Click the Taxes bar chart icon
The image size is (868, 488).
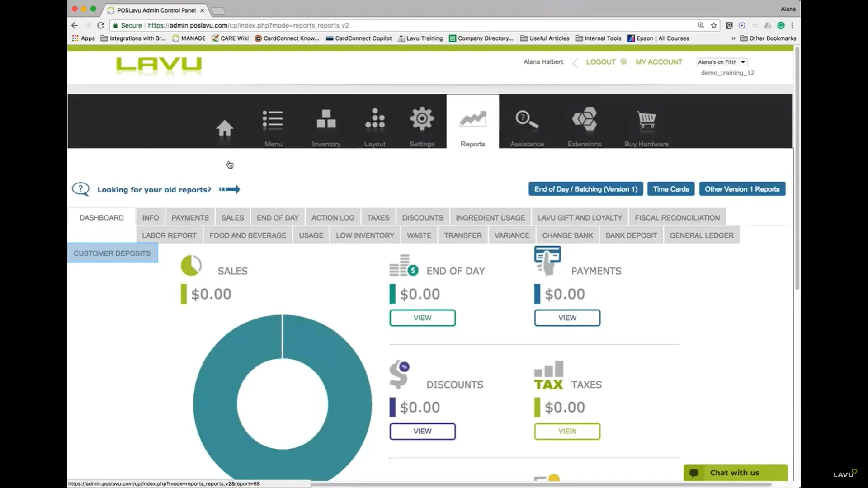pyautogui.click(x=549, y=375)
